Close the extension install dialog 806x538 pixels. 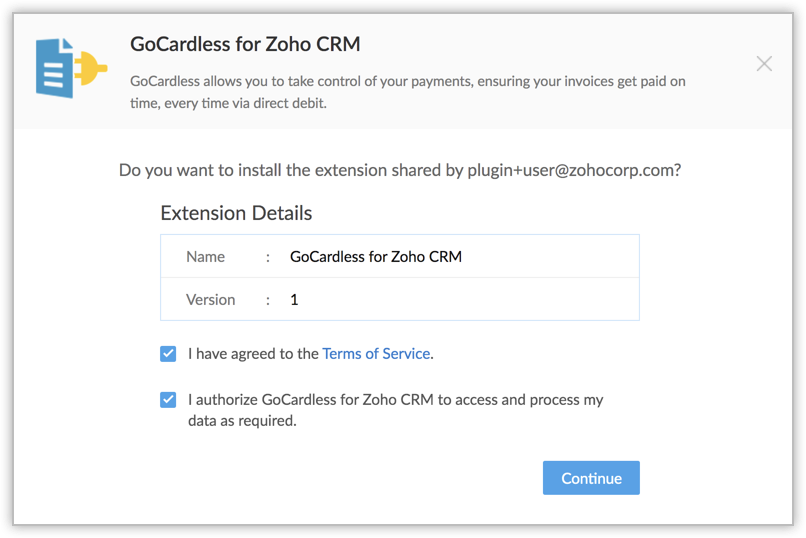pyautogui.click(x=764, y=64)
